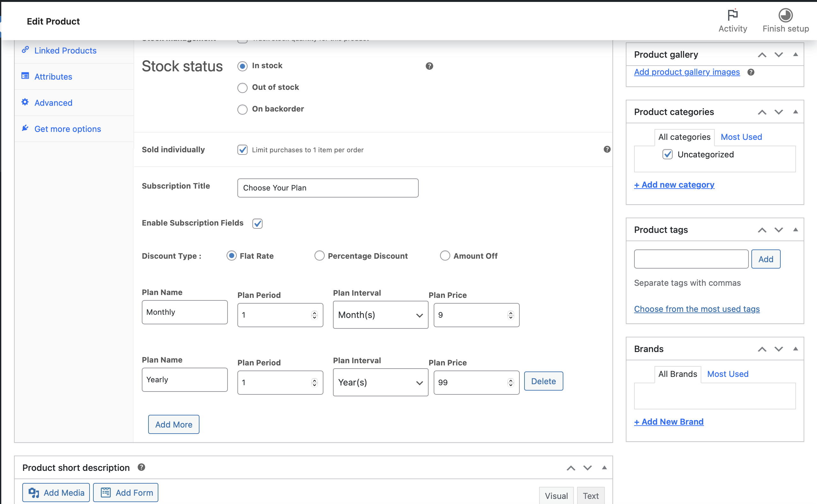Open Add product gallery images link
The image size is (817, 504).
(687, 72)
